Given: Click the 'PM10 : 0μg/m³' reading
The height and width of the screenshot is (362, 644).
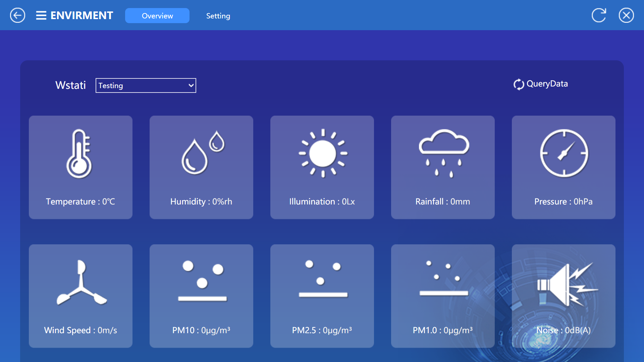Looking at the screenshot, I should (201, 330).
